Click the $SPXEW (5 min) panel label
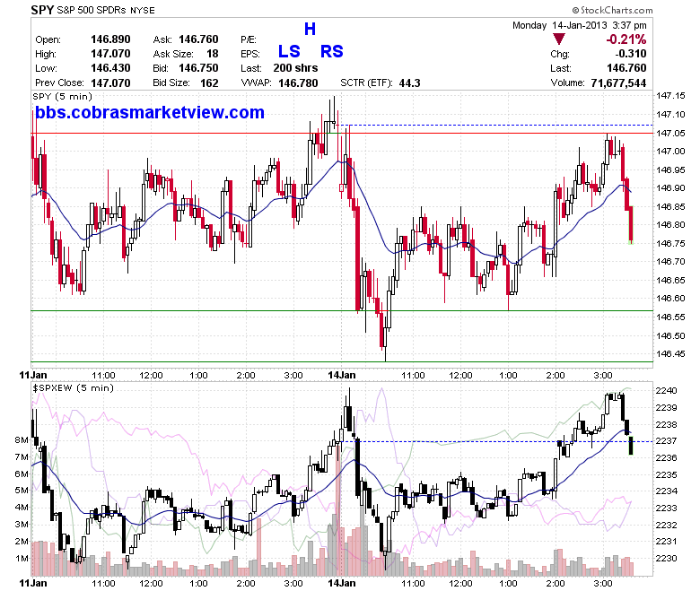The width and height of the screenshot is (700, 591). (x=74, y=387)
